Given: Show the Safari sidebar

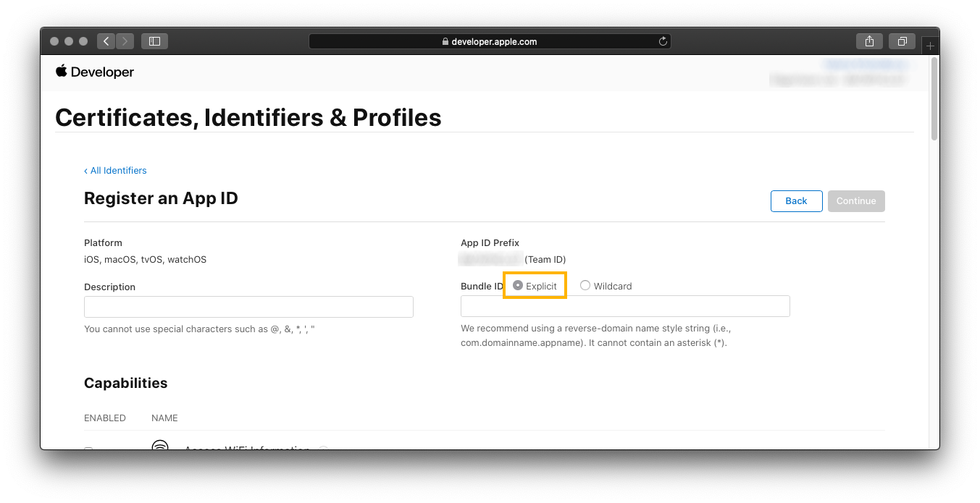Looking at the screenshot, I should (154, 41).
